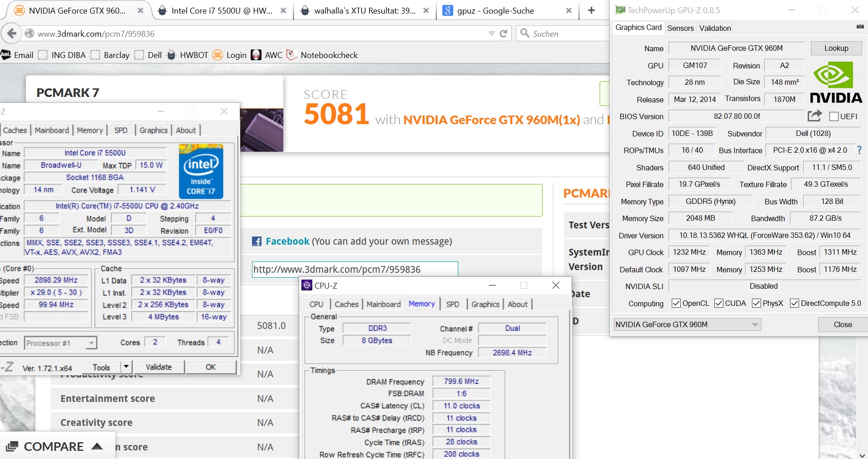Screen dimensions: 868x459
Task: Open About tab in front CPU-Z window
Action: [518, 304]
